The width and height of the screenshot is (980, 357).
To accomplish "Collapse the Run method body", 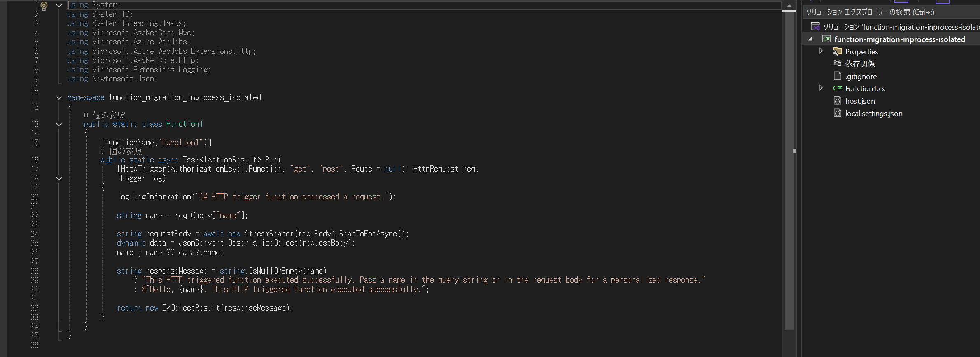I will (x=59, y=178).
